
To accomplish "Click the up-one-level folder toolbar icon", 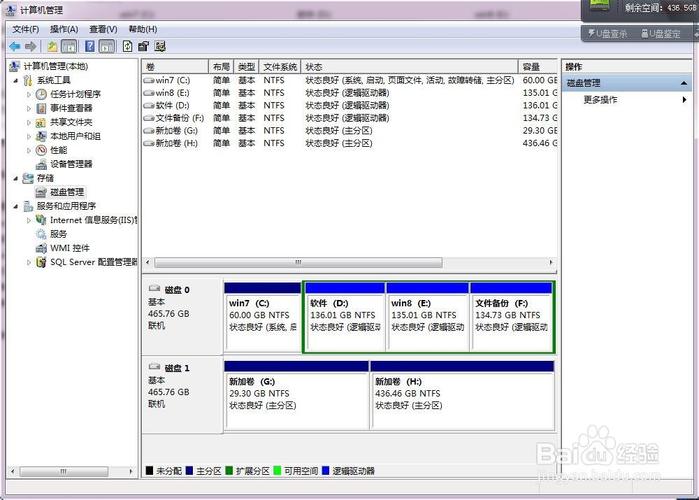I will [x=52, y=46].
